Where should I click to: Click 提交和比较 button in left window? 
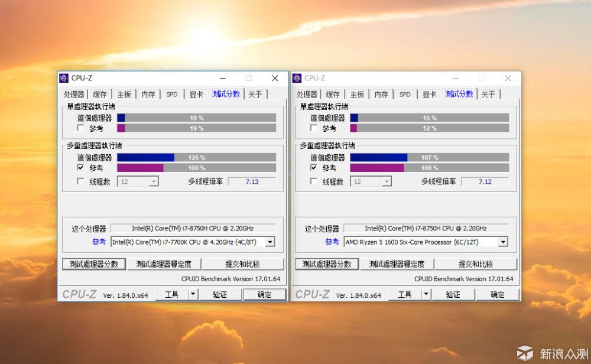243,264
